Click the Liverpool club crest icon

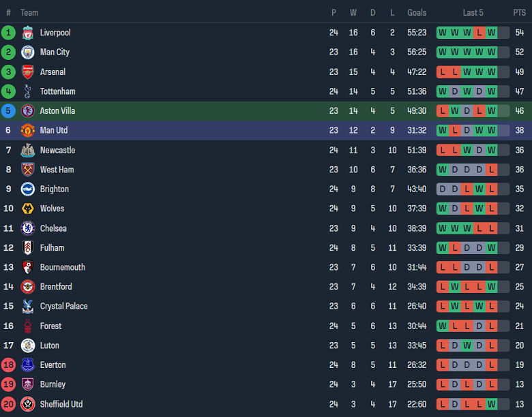point(27,33)
